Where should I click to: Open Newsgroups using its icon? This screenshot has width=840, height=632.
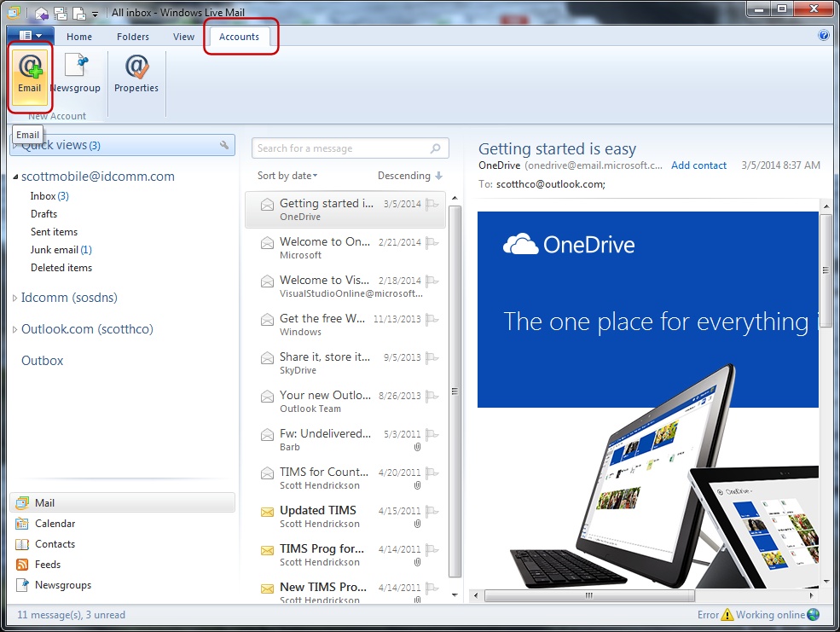(x=22, y=585)
